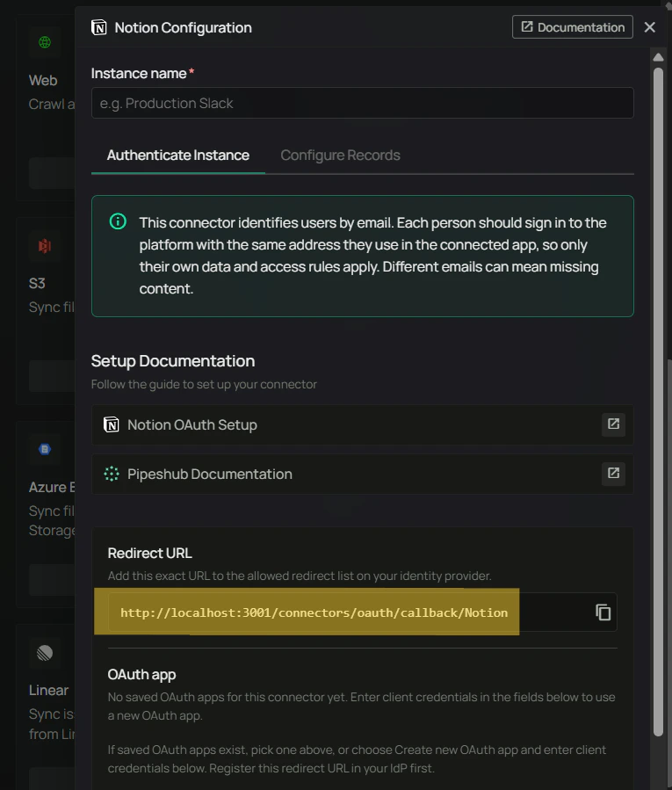The image size is (672, 790).
Task: Click the Notion logo beside the dialog title
Action: coord(98,27)
